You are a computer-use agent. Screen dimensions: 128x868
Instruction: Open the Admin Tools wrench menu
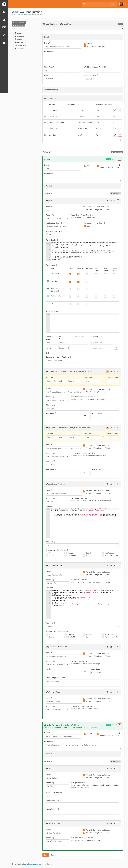point(4,35)
